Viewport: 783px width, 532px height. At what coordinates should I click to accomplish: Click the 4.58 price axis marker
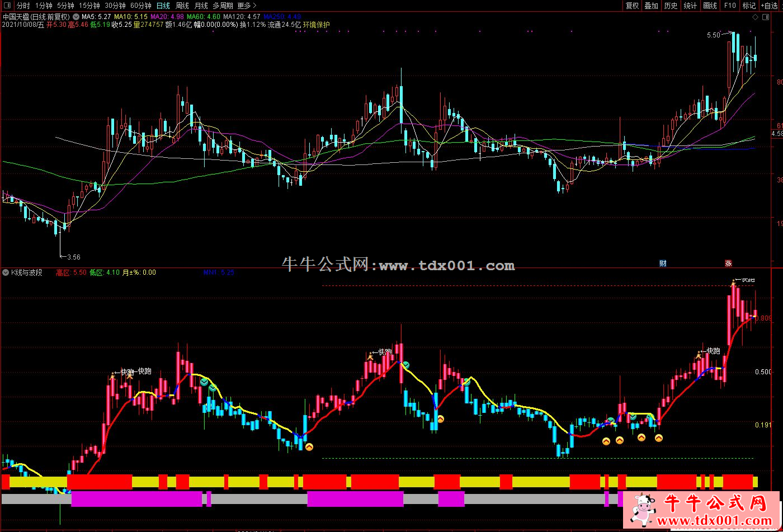point(776,134)
